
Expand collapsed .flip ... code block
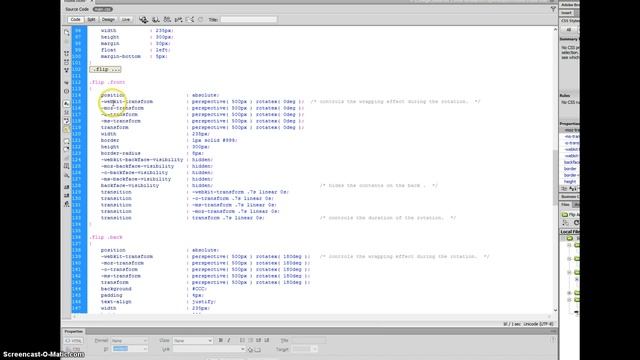point(105,69)
